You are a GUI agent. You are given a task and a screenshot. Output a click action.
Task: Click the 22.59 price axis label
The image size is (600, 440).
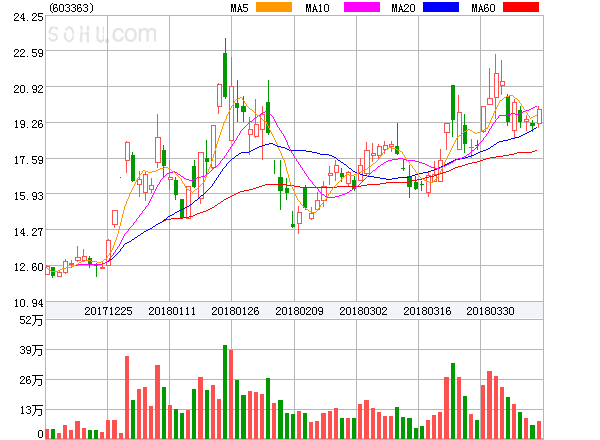coord(28,53)
